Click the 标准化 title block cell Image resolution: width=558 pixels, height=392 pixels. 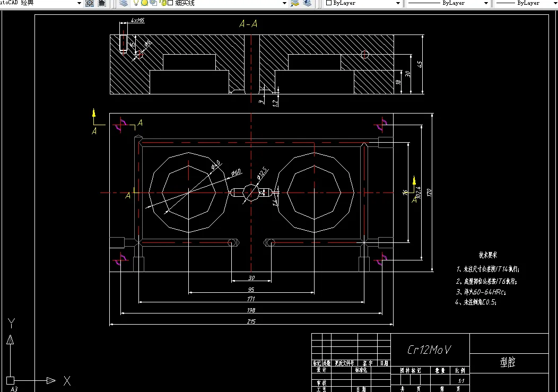click(x=361, y=370)
